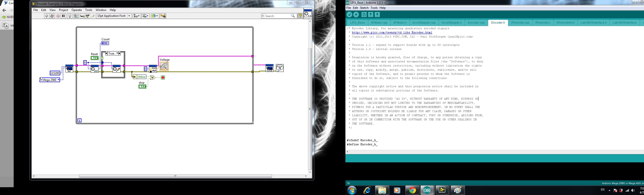Switch to the LIFA_Base tab
This screenshot has height=195, width=644.
(x=358, y=23)
